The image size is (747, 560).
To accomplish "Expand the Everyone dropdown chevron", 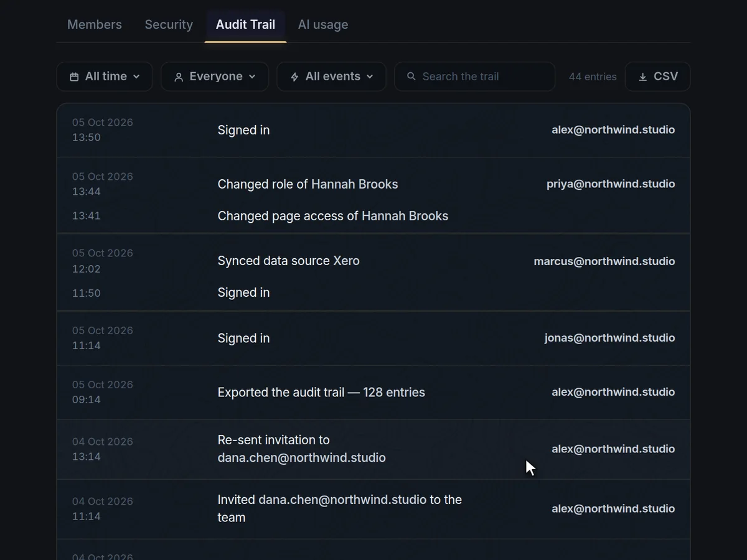I will [x=252, y=77].
